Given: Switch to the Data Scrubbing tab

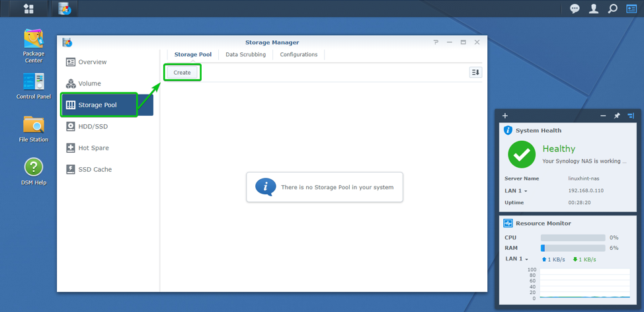Looking at the screenshot, I should [245, 55].
